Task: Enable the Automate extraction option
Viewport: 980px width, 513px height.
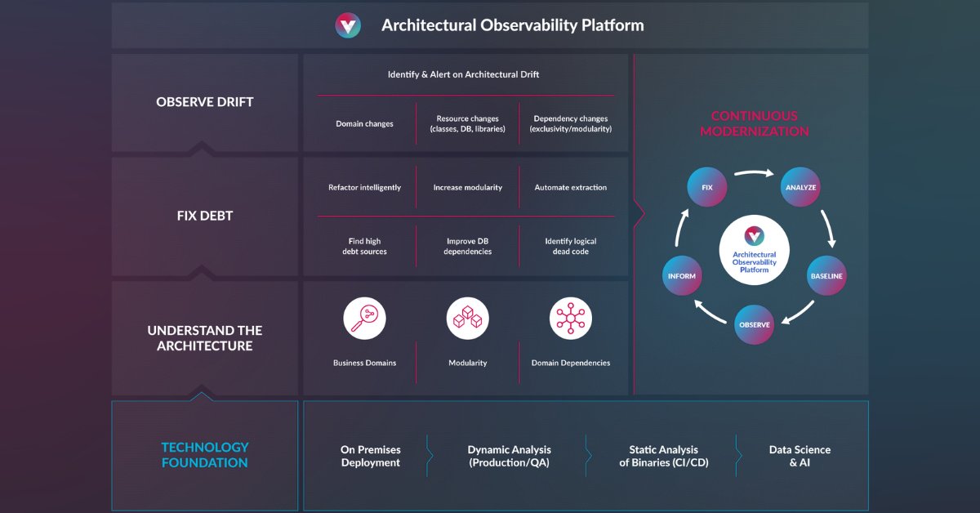Action: [569, 186]
